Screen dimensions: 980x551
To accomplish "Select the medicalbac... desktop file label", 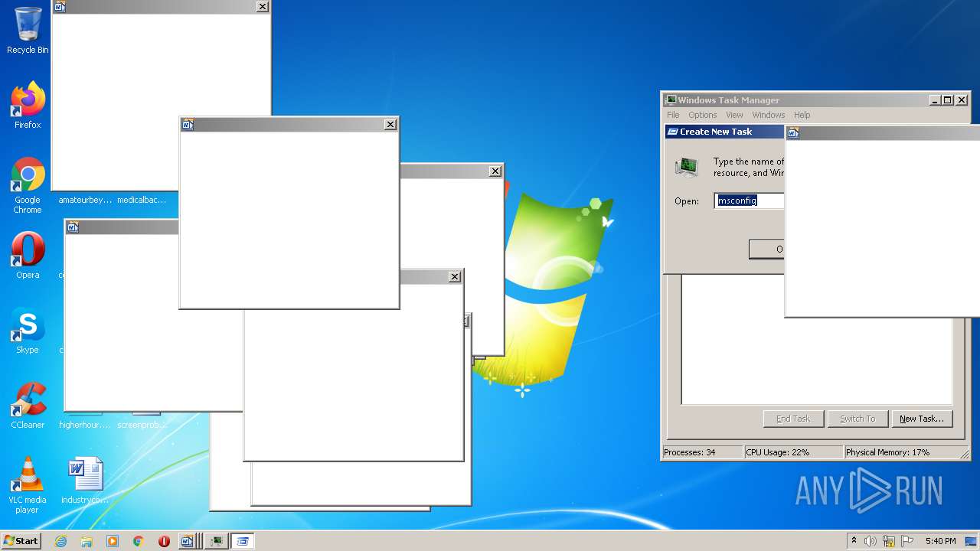I will pos(142,200).
